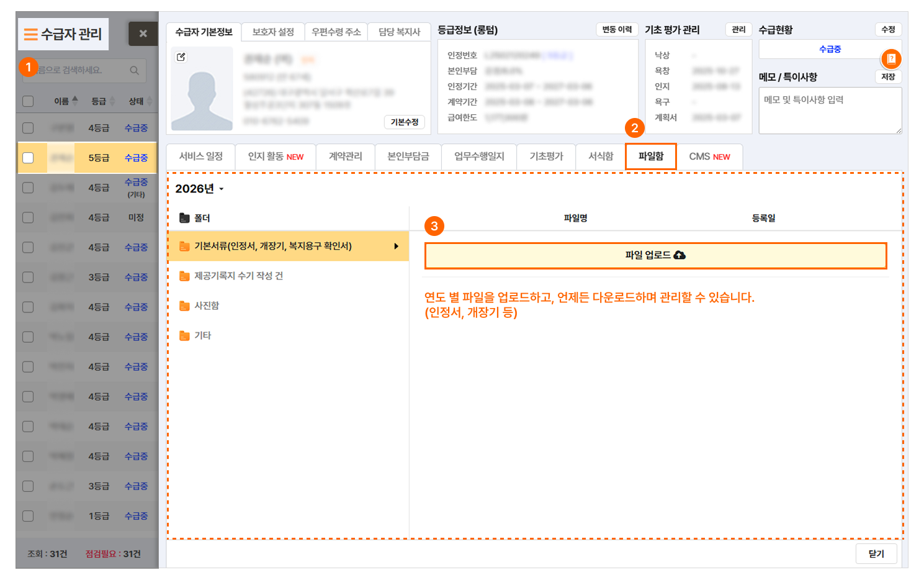Sort the list by 이름 column

pyautogui.click(x=65, y=101)
